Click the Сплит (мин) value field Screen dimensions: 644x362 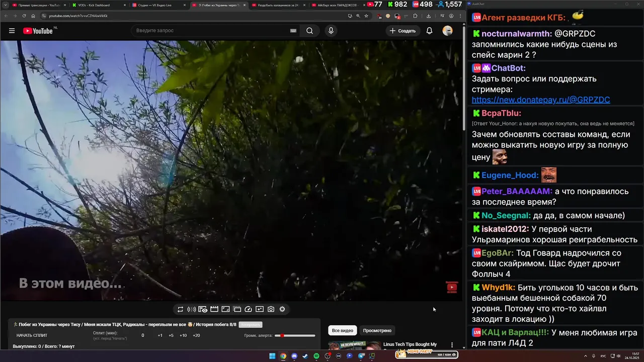click(142, 335)
